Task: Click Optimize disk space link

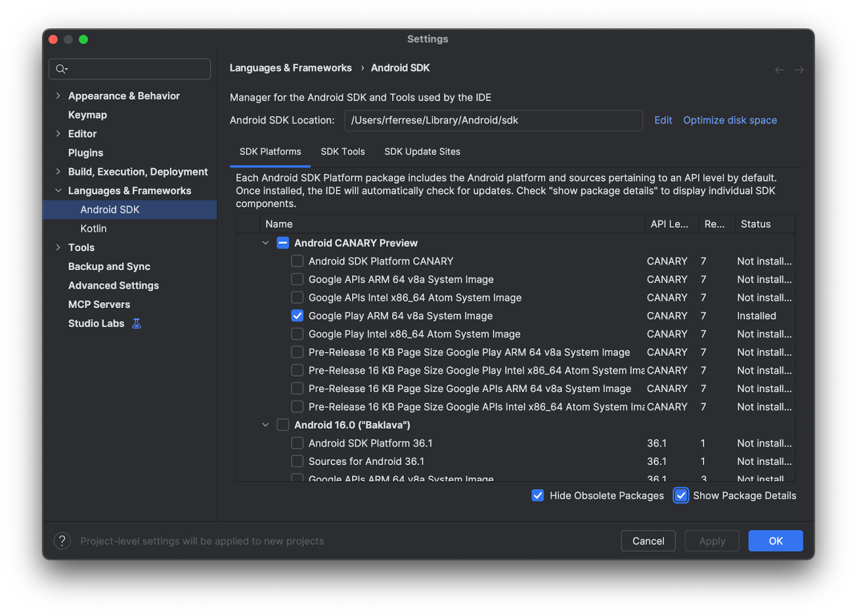Action: [x=730, y=121]
